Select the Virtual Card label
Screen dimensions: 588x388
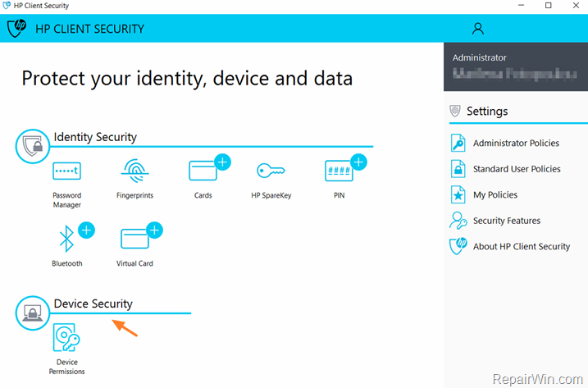134,263
